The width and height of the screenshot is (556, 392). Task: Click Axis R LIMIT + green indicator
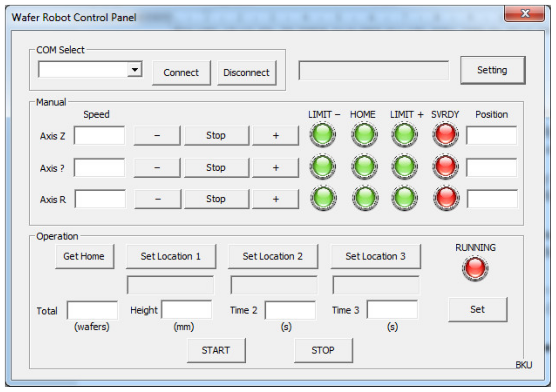(404, 198)
